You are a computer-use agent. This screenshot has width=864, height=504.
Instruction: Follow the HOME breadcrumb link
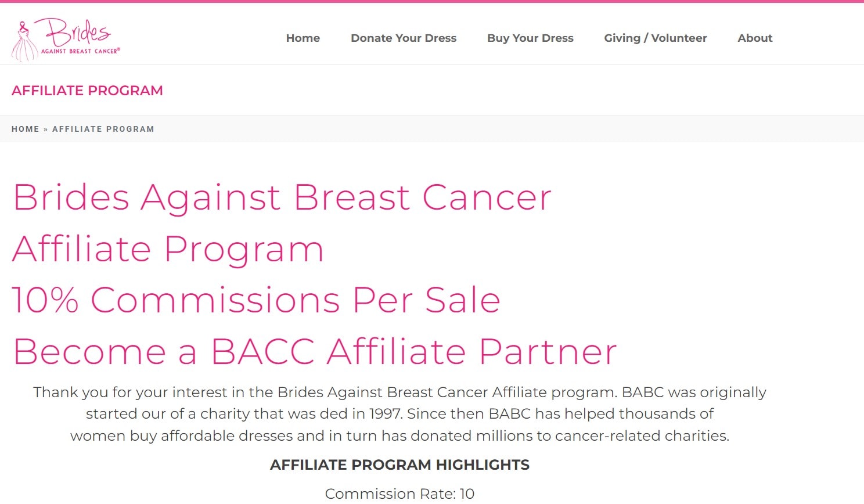[26, 129]
